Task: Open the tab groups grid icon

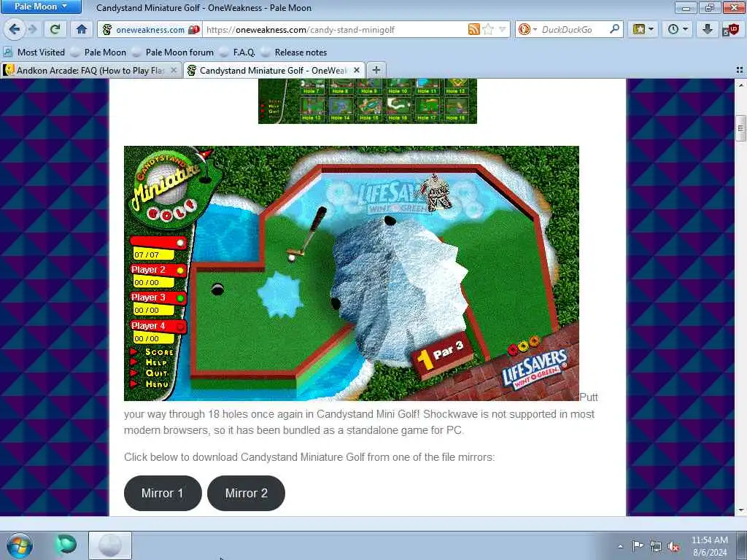Action: point(740,71)
